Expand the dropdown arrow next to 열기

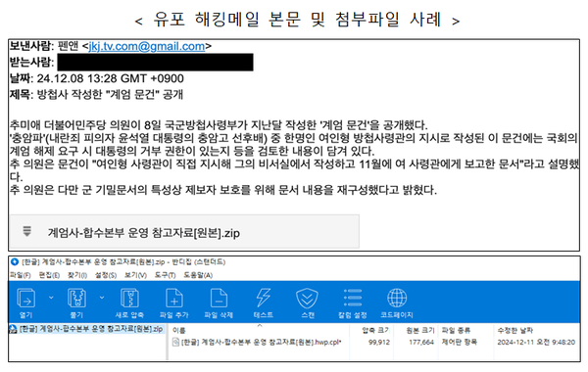pyautogui.click(x=51, y=298)
